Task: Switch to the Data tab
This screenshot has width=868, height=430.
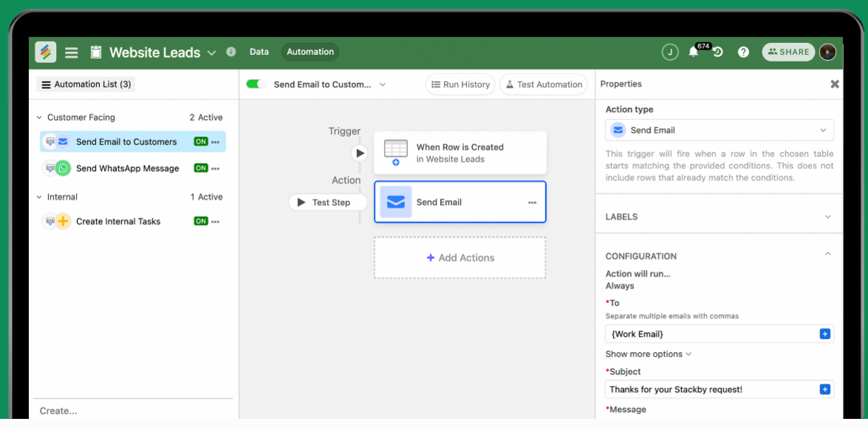Action: tap(259, 52)
